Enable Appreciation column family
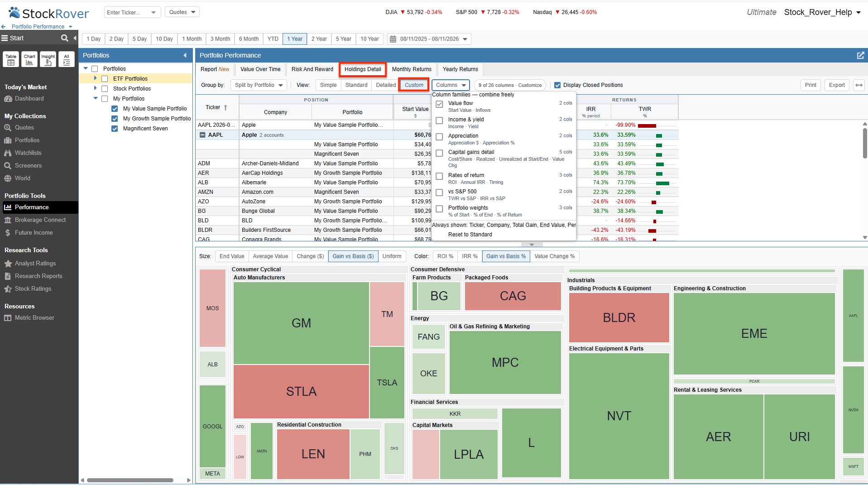 [439, 137]
